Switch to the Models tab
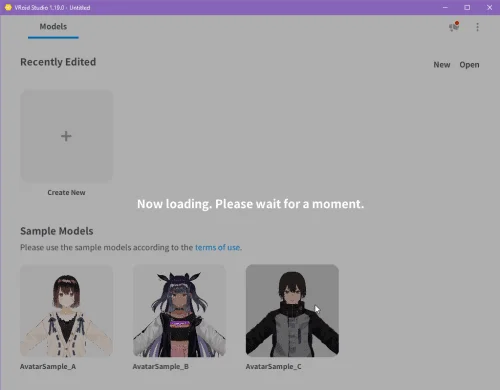This screenshot has height=390, width=500. click(53, 27)
